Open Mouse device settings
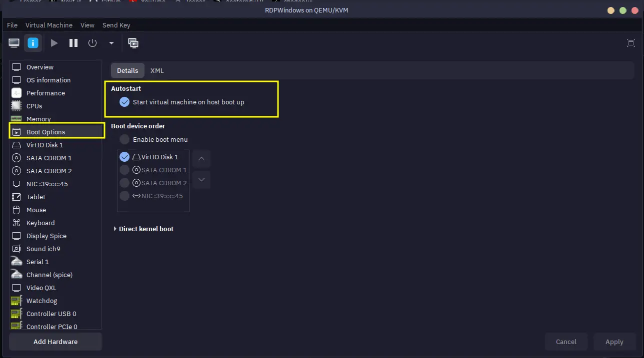The width and height of the screenshot is (644, 358). [x=55, y=210]
